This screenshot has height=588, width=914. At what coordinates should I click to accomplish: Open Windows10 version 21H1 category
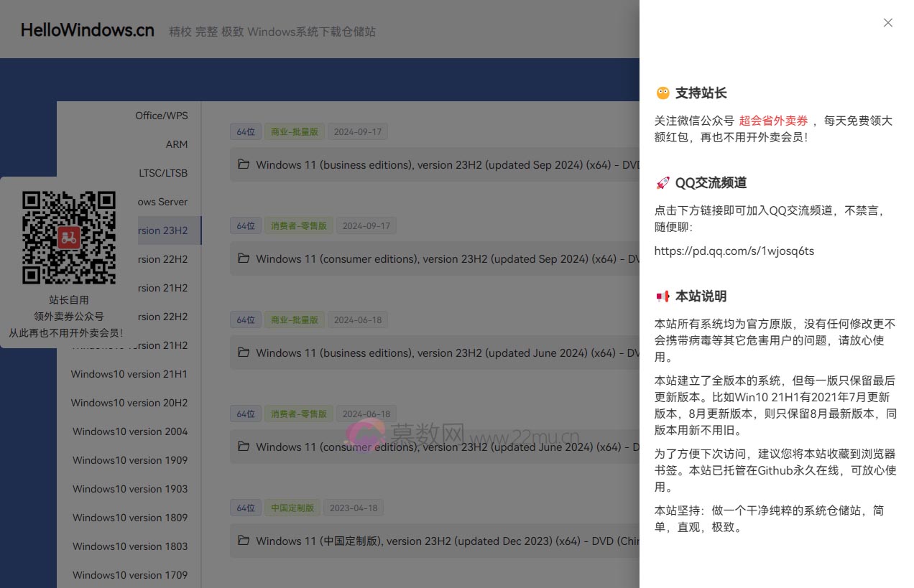129,374
